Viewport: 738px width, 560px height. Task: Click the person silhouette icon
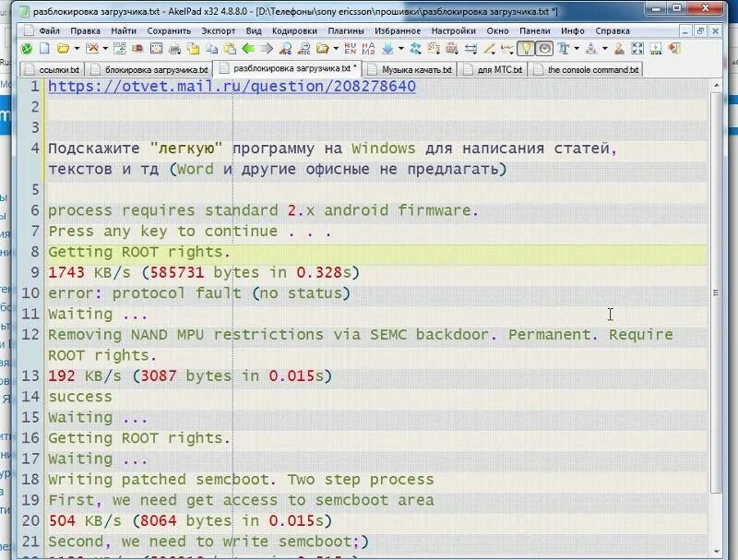(619, 49)
